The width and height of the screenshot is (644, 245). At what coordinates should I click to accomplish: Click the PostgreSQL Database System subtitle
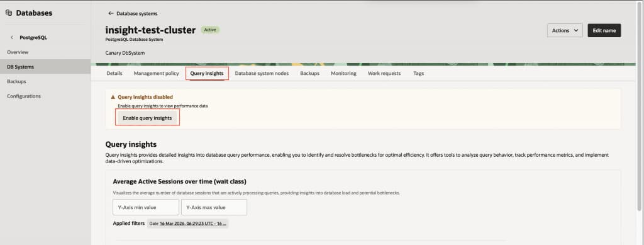click(x=135, y=40)
